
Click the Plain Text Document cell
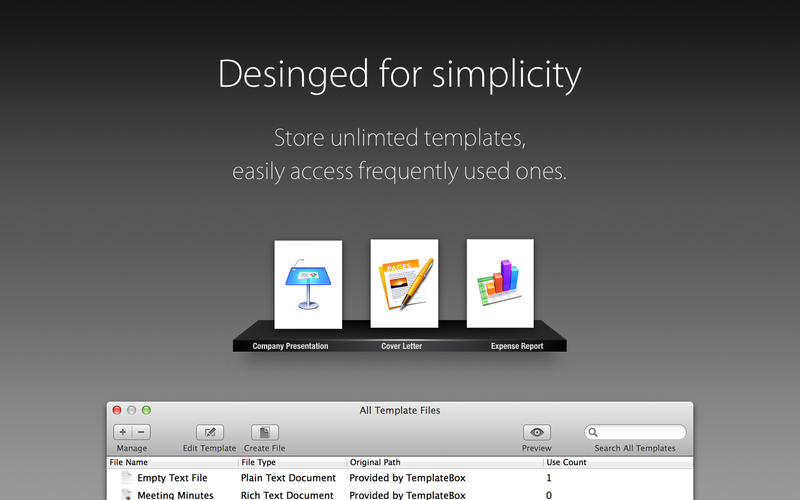[x=288, y=478]
